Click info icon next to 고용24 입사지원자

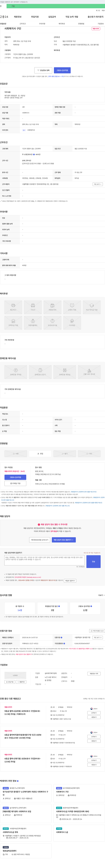click(91, 606)
